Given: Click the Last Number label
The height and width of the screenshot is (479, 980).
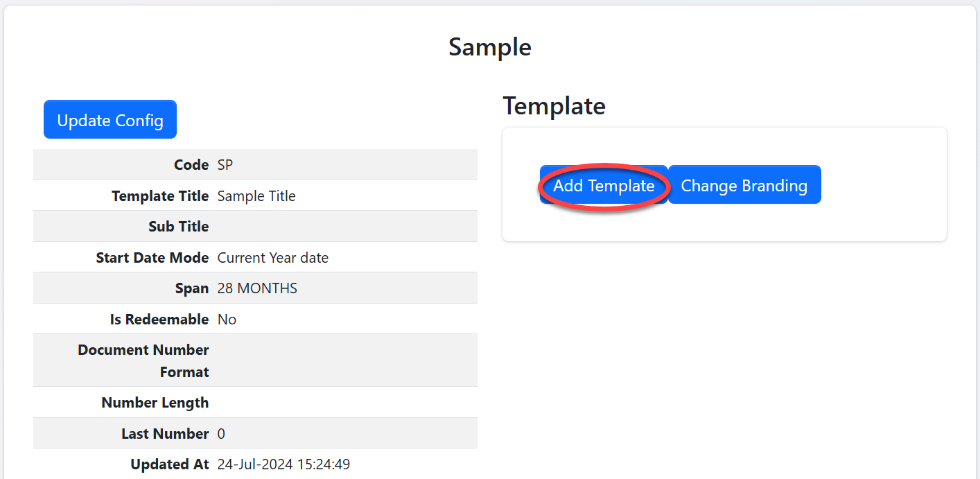Looking at the screenshot, I should (x=165, y=434).
